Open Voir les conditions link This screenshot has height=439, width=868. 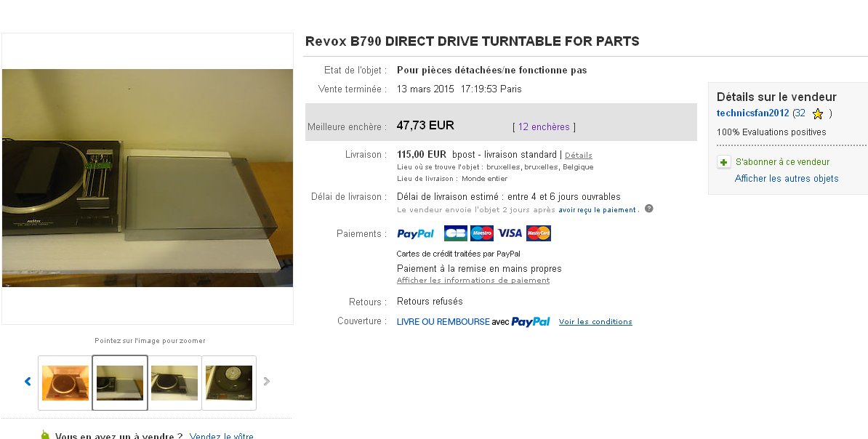(x=595, y=322)
